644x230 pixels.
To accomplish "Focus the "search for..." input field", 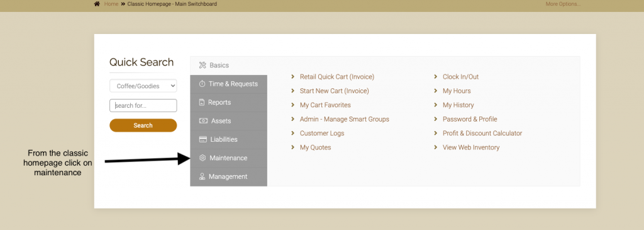I will click(143, 105).
